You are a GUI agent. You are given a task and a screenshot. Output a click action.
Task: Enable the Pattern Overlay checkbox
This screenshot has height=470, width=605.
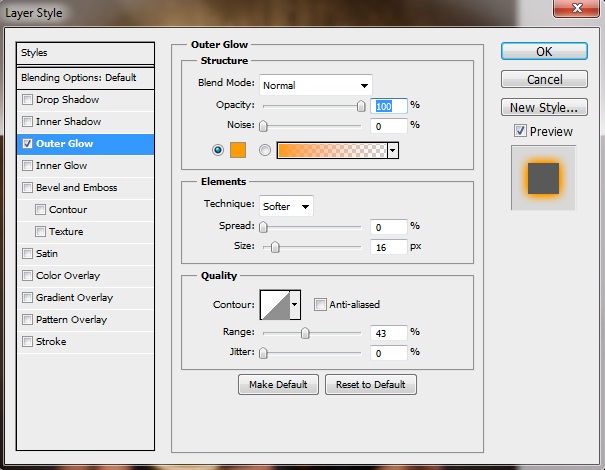27,320
